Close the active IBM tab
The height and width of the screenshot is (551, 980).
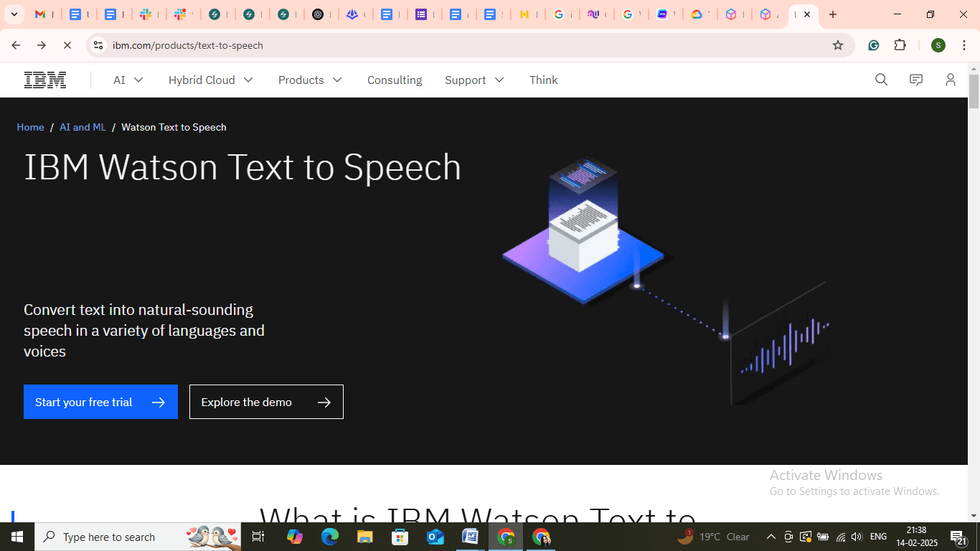(807, 14)
